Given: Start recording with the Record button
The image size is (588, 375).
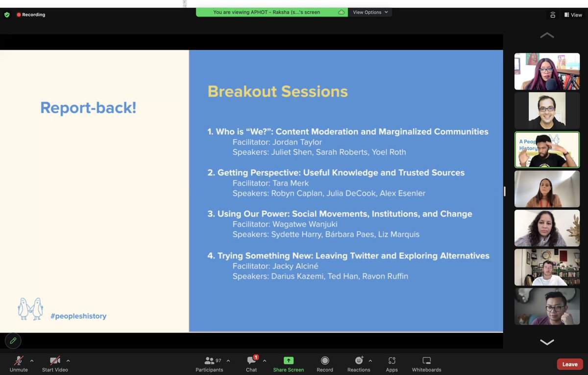Looking at the screenshot, I should tap(325, 364).
